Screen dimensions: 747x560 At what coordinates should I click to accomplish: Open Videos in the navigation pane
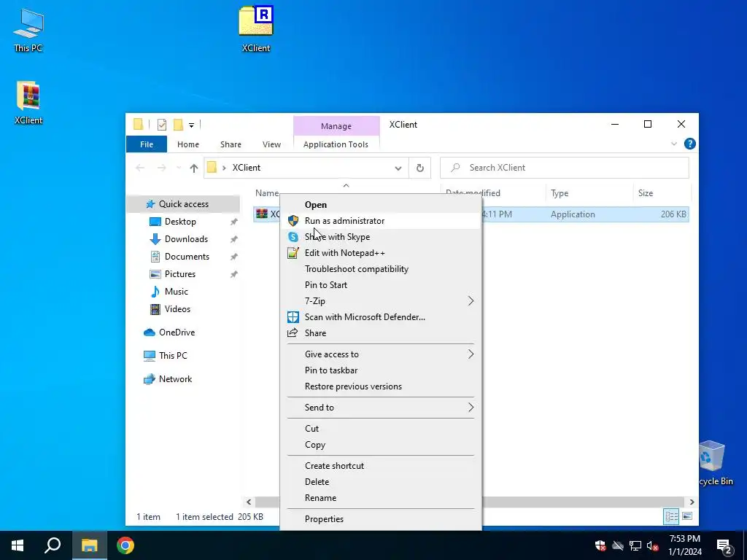point(177,309)
